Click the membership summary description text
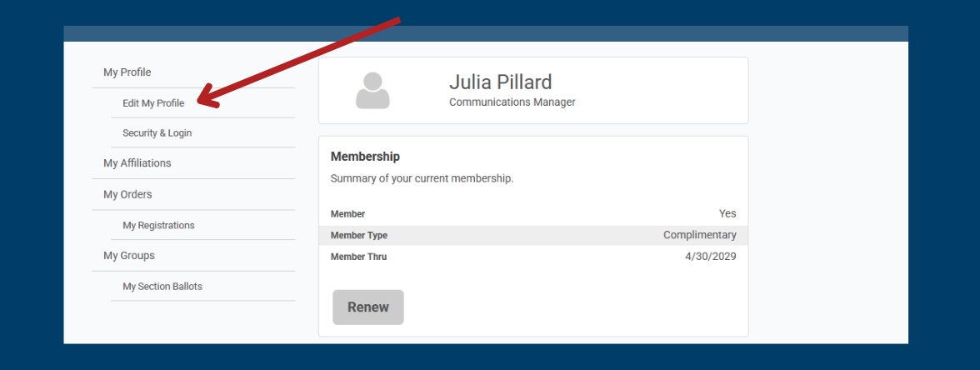Screen dimensions: 980x370 422,178
